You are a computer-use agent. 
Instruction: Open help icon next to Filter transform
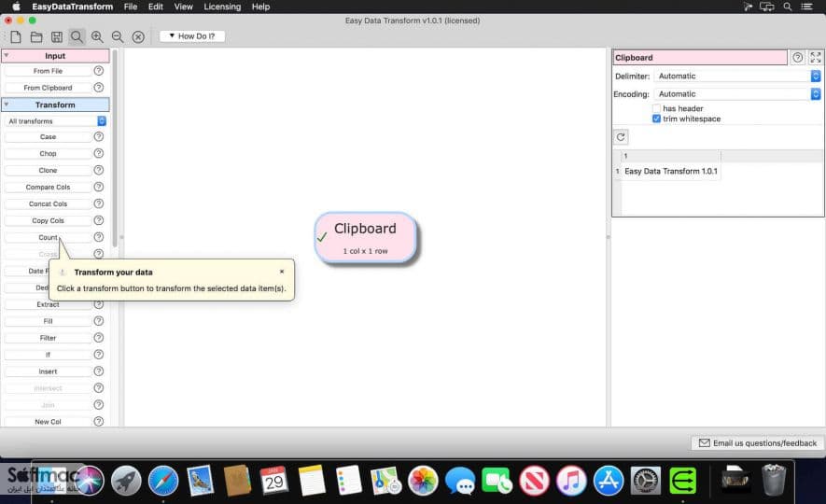coord(99,338)
